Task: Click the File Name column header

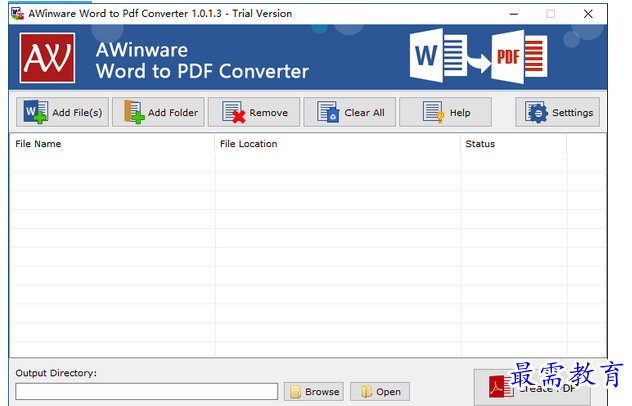Action: coord(112,144)
